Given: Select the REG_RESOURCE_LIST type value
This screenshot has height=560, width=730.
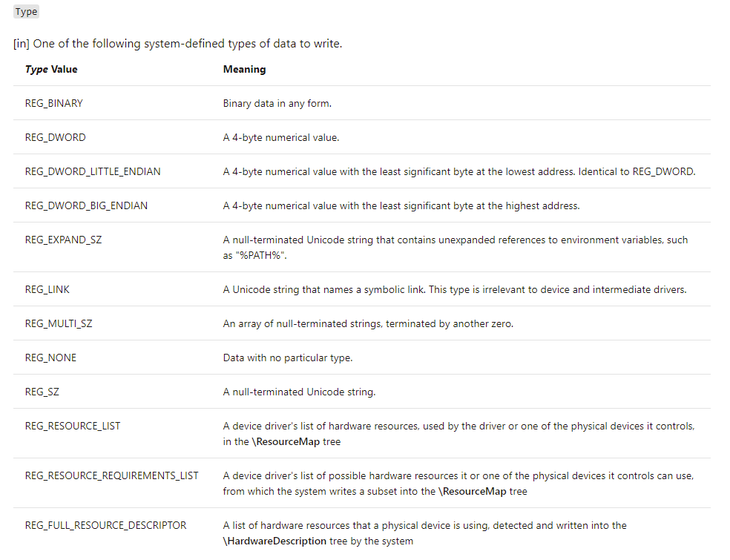Looking at the screenshot, I should tap(73, 426).
